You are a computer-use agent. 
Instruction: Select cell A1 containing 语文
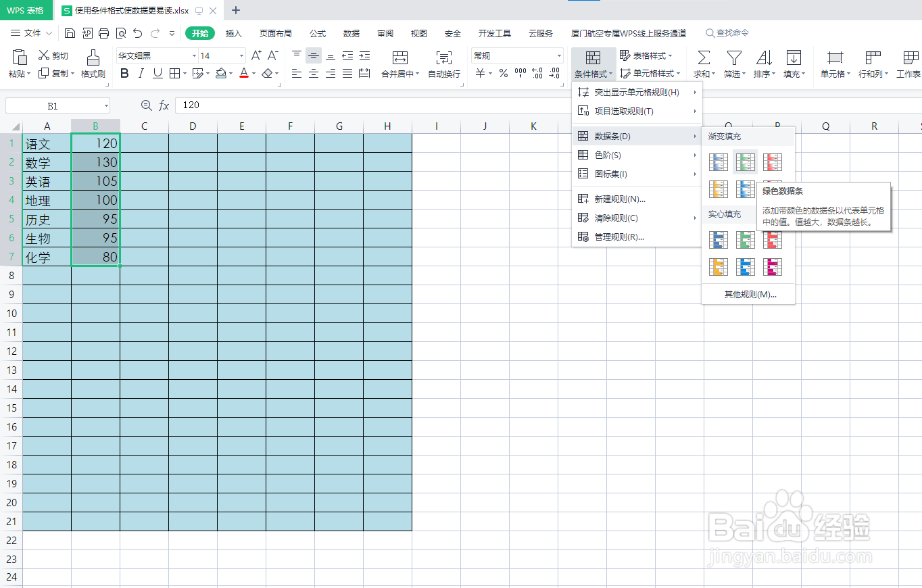[47, 143]
